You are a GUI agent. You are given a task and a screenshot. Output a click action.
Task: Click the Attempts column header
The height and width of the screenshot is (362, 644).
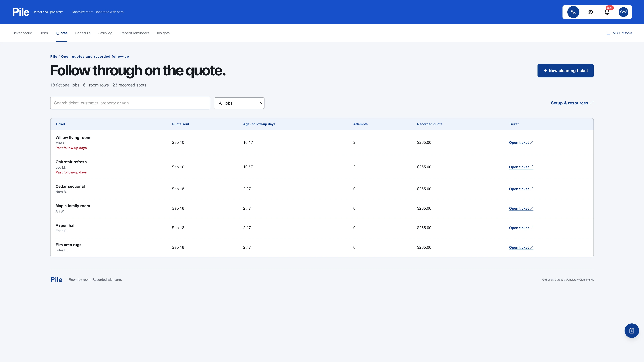[x=360, y=124]
